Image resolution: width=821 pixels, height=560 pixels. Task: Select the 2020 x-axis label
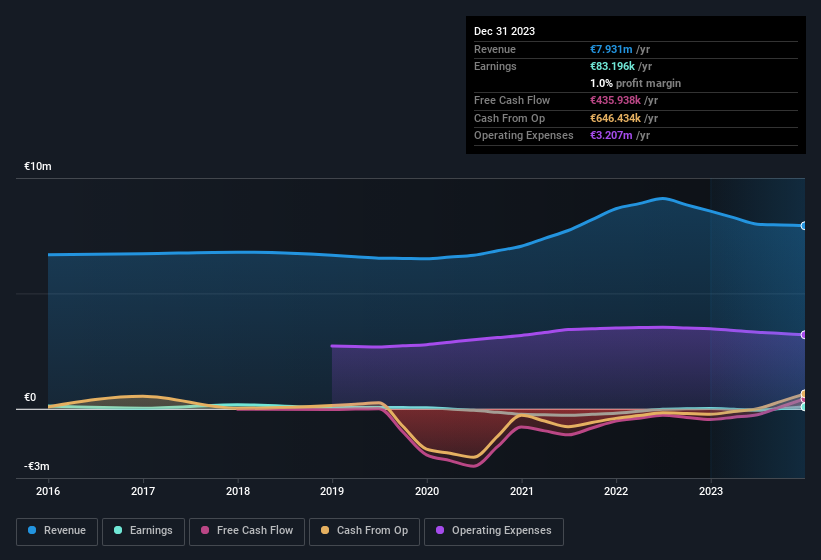click(x=427, y=491)
